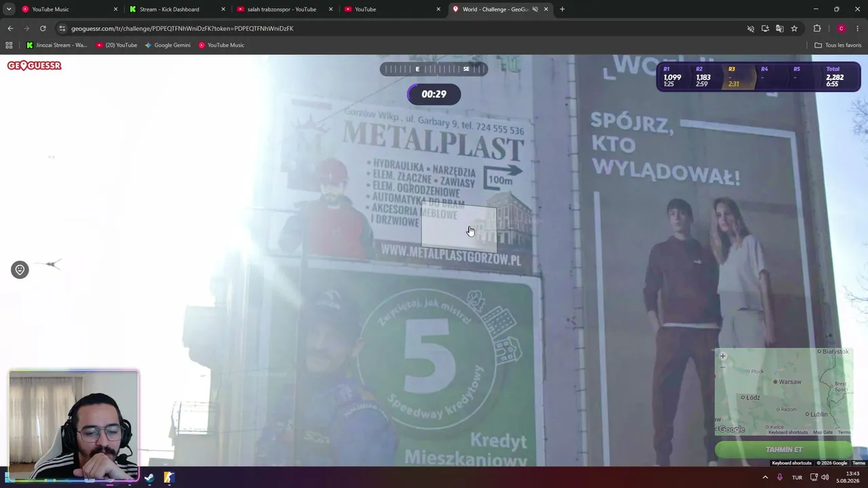
Task: Reload the GeoGuessr page
Action: coord(43,28)
